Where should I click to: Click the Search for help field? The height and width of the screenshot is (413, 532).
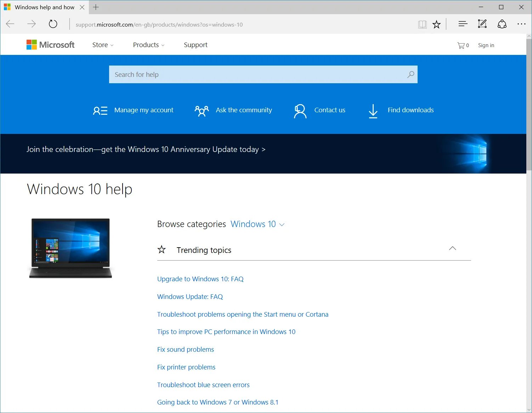coord(248,74)
